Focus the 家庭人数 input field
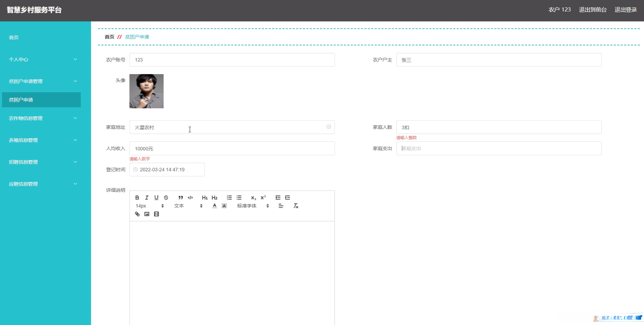Viewport: 644px width, 325px height. click(499, 127)
